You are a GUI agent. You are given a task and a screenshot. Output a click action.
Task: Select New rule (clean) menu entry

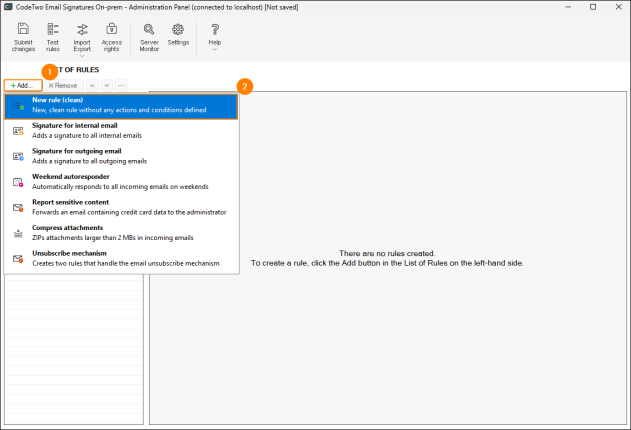121,106
